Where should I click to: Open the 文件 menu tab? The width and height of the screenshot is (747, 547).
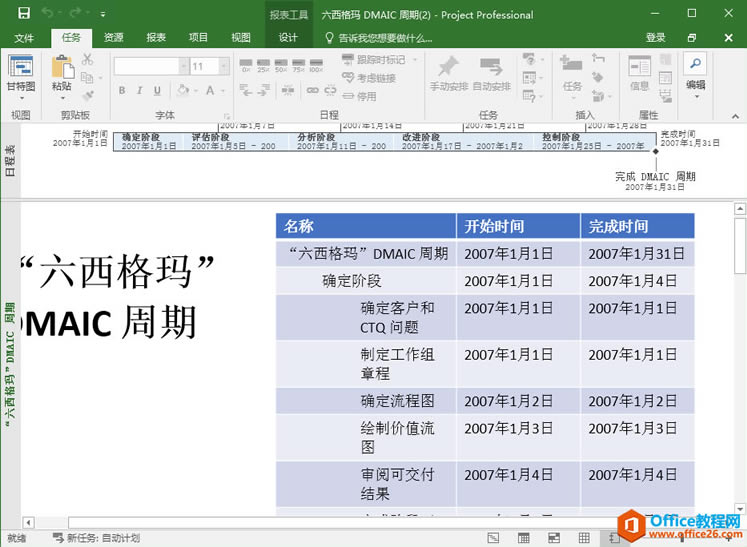24,37
